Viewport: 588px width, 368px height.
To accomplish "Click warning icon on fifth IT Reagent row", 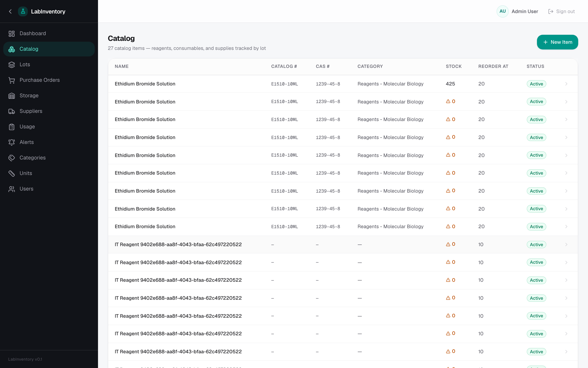I will [x=448, y=316].
